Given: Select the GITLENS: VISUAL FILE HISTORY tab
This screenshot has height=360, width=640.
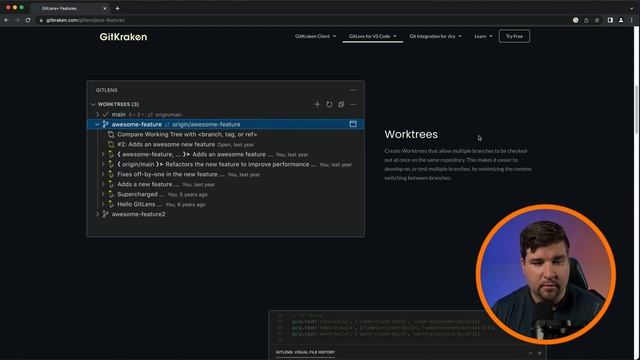Looking at the screenshot, I should coord(305,352).
